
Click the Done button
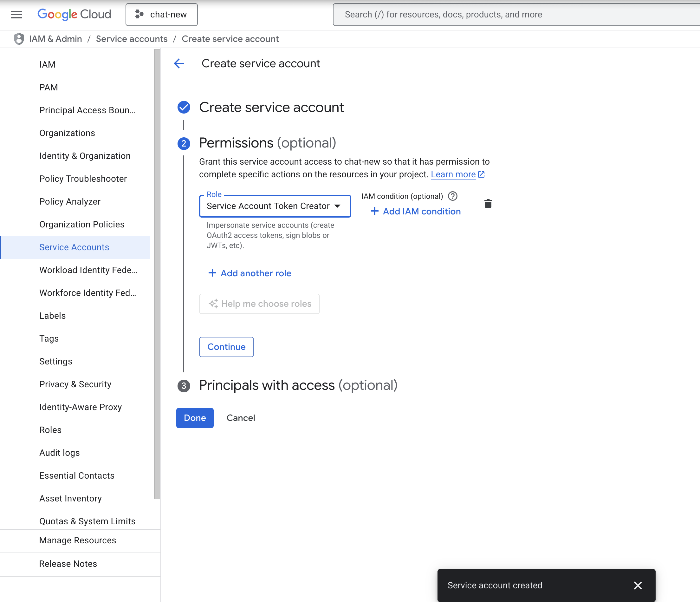[195, 418]
